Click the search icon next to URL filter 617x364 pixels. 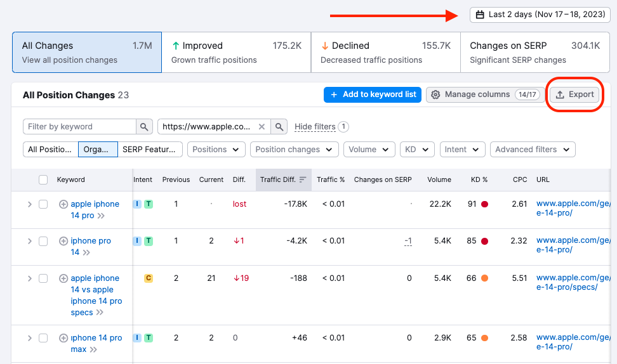279,127
